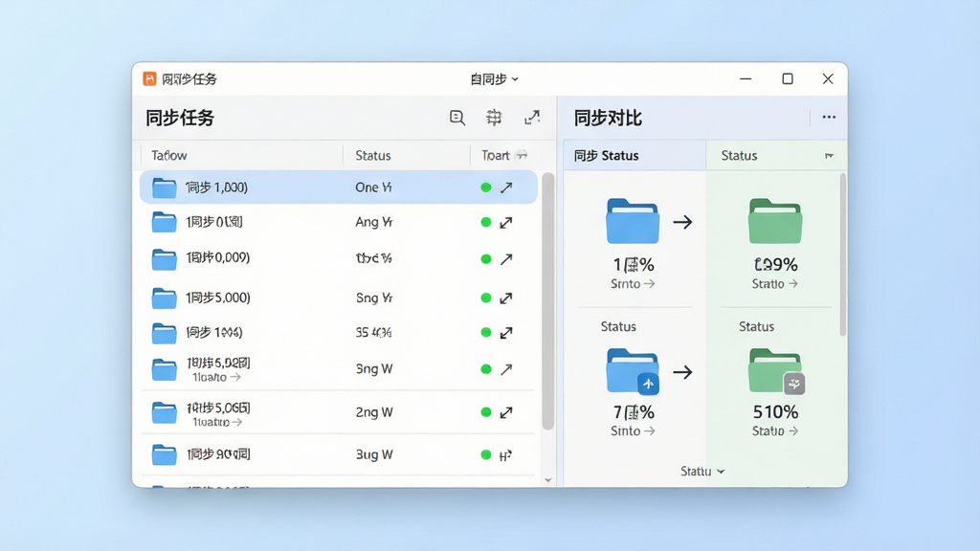Click the flag icon beside the right-panel Status tab

830,156
